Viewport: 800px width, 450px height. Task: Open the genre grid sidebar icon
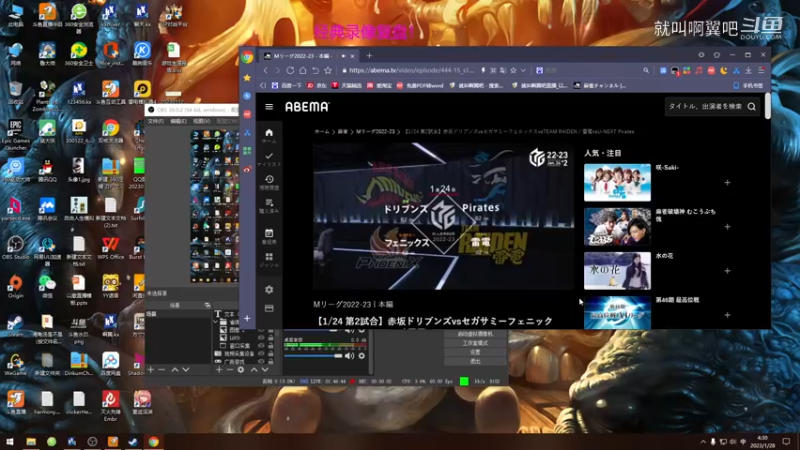[269, 257]
